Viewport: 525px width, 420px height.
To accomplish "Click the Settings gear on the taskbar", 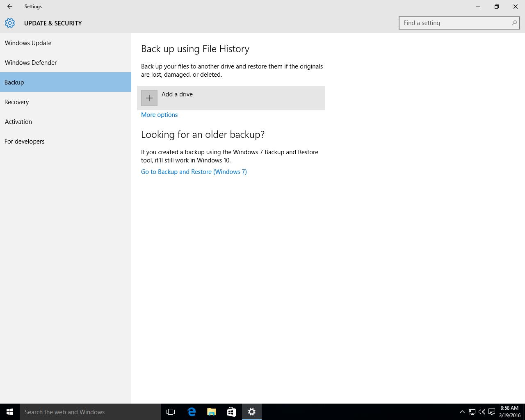I will (x=252, y=412).
